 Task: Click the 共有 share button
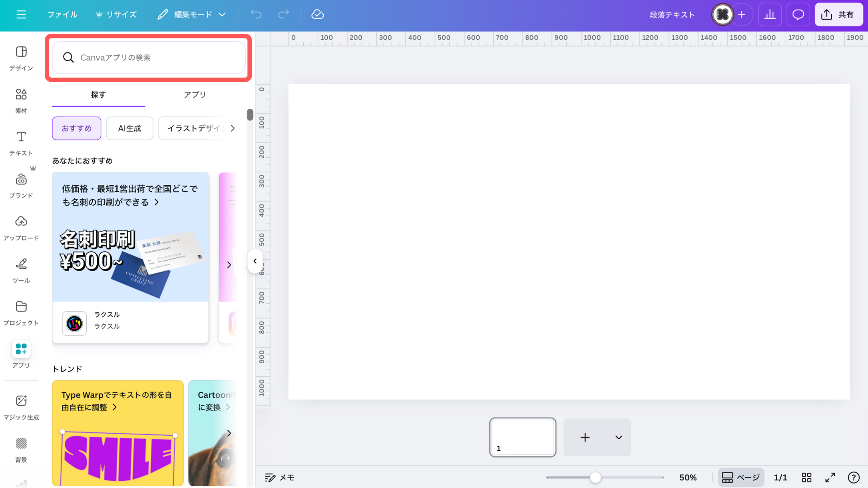pyautogui.click(x=839, y=14)
